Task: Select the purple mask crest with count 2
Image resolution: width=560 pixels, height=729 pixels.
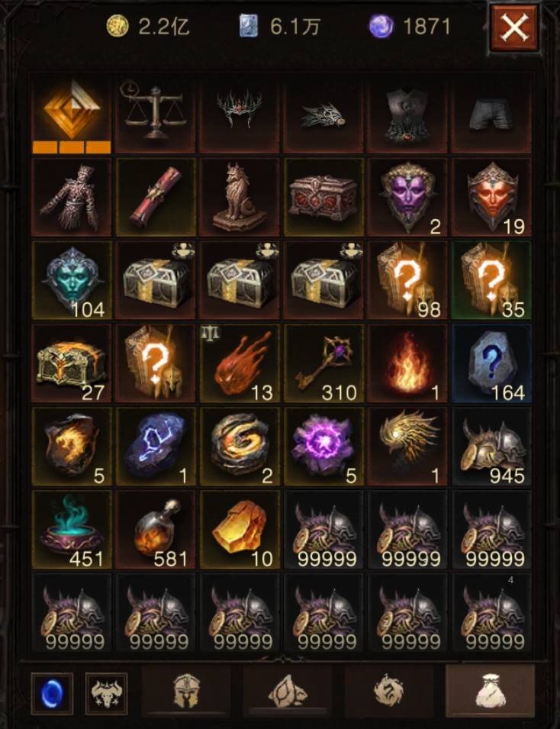Action: [407, 197]
